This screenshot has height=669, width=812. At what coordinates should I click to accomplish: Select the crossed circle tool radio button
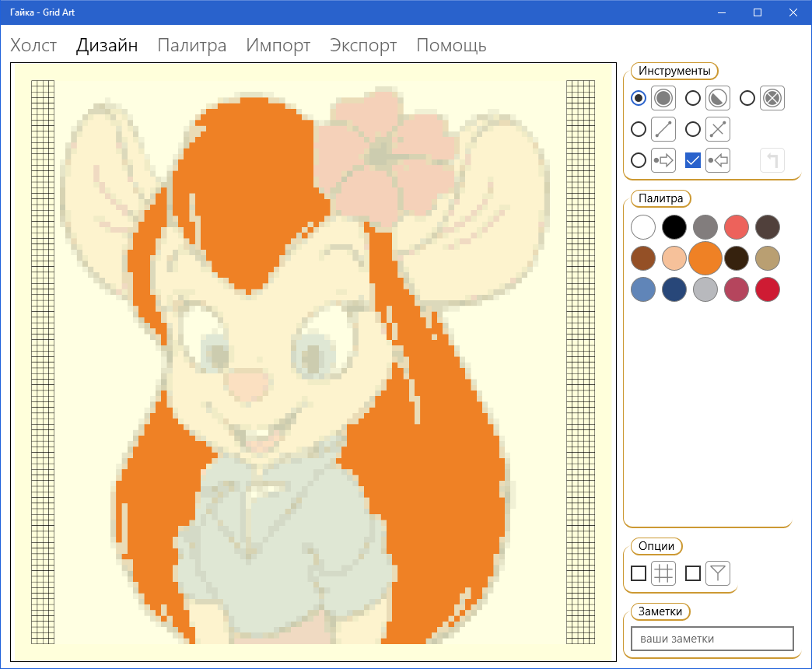[x=747, y=98]
